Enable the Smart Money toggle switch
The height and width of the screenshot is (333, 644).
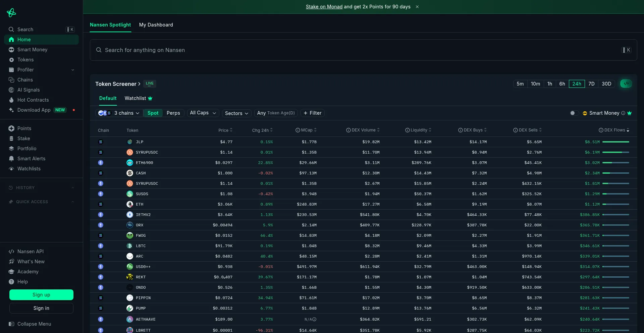pos(574,113)
